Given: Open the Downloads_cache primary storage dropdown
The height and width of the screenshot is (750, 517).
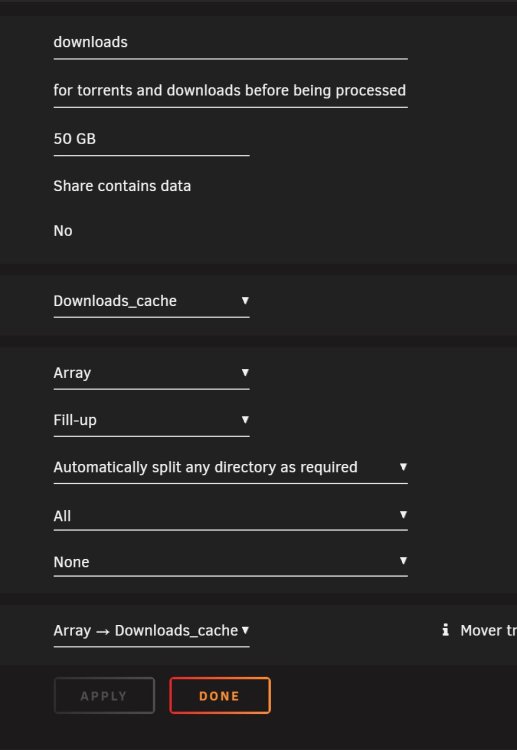Looking at the screenshot, I should [152, 301].
